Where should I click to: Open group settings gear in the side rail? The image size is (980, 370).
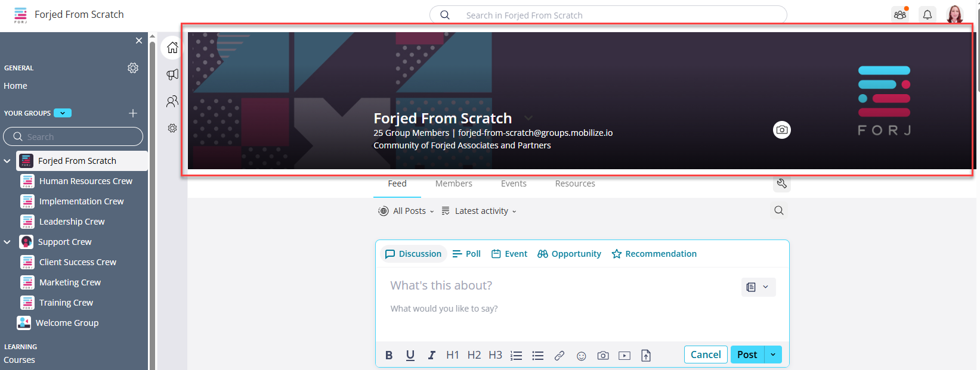coord(172,128)
